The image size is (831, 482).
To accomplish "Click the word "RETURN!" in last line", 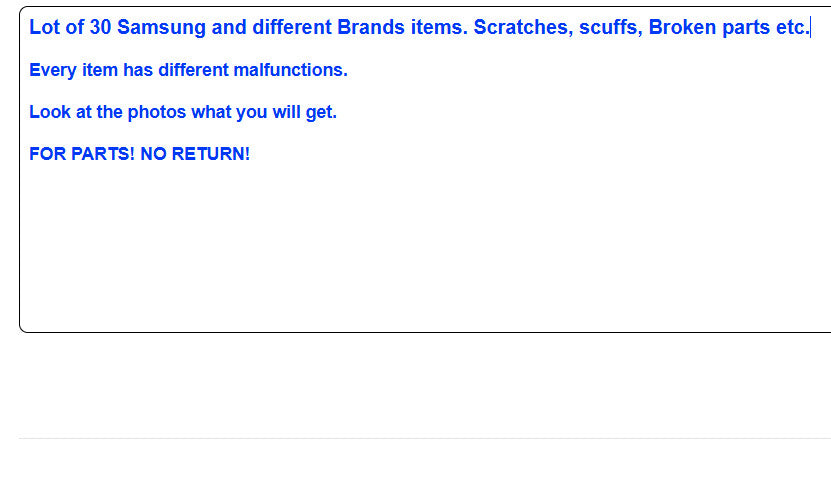I will [x=210, y=154].
